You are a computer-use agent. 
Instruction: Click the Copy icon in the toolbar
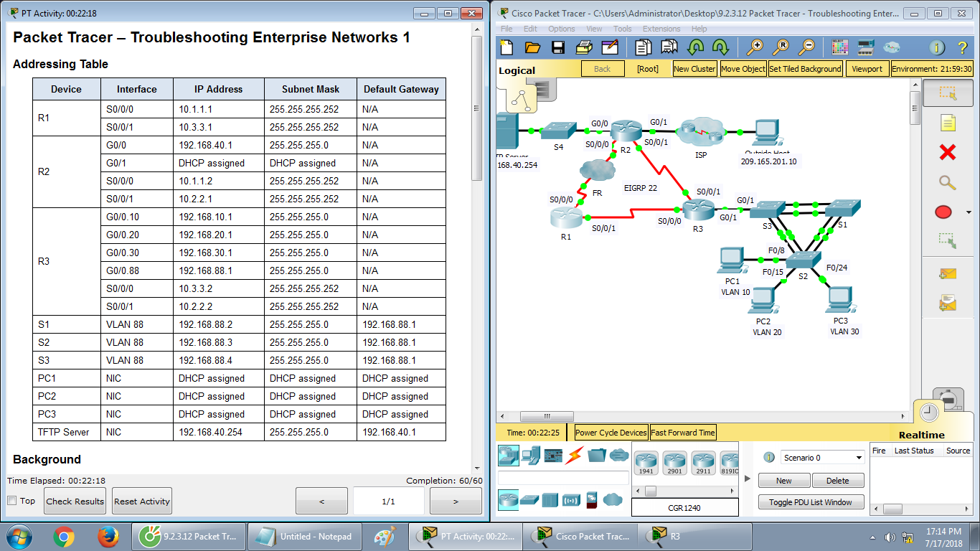point(644,47)
